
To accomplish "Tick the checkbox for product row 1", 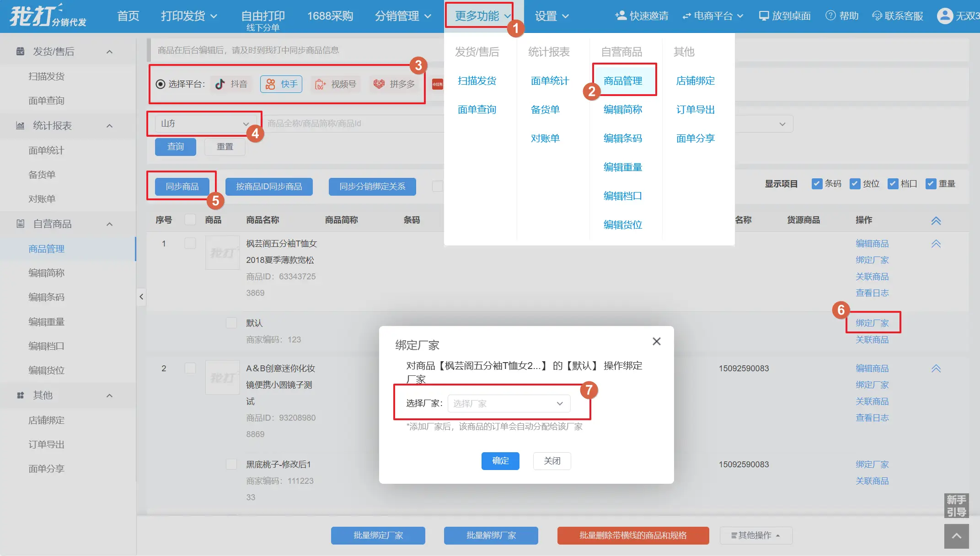I will click(190, 243).
